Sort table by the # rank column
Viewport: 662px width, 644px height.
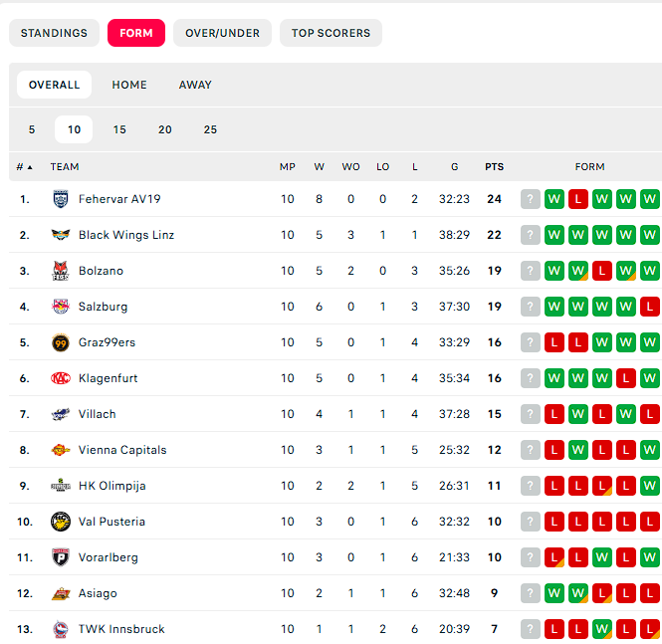24,167
